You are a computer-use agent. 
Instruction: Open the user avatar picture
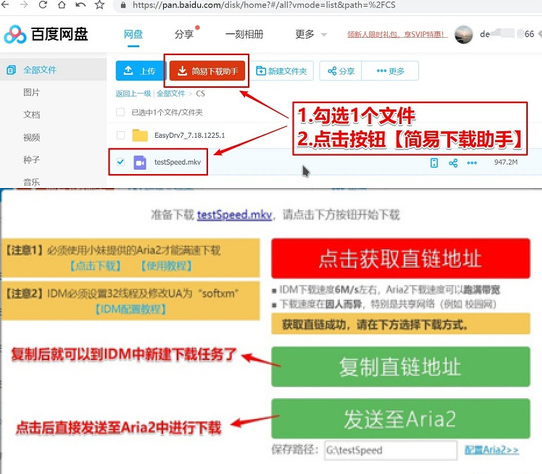click(464, 35)
